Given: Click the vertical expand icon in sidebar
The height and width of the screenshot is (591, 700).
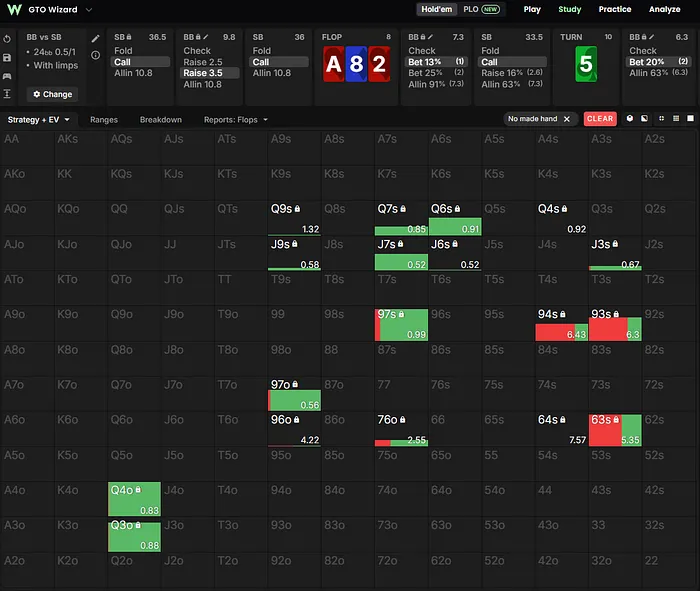Looking at the screenshot, I should click(x=7, y=94).
